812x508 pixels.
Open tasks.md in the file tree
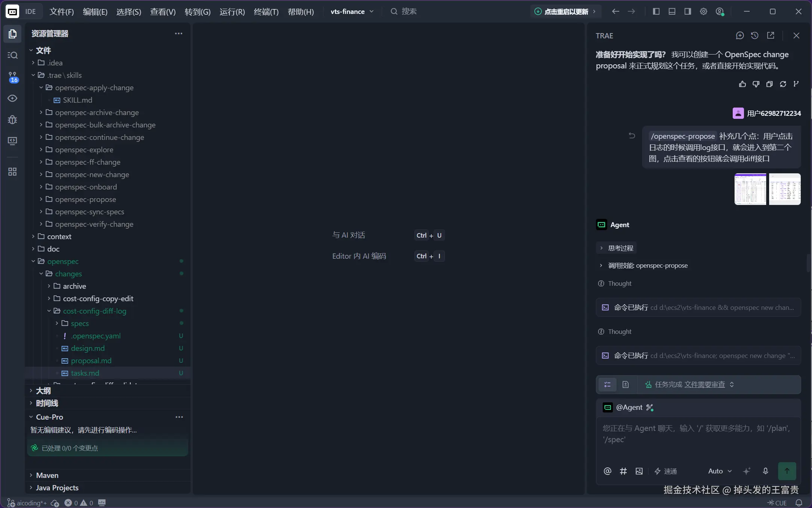point(85,373)
